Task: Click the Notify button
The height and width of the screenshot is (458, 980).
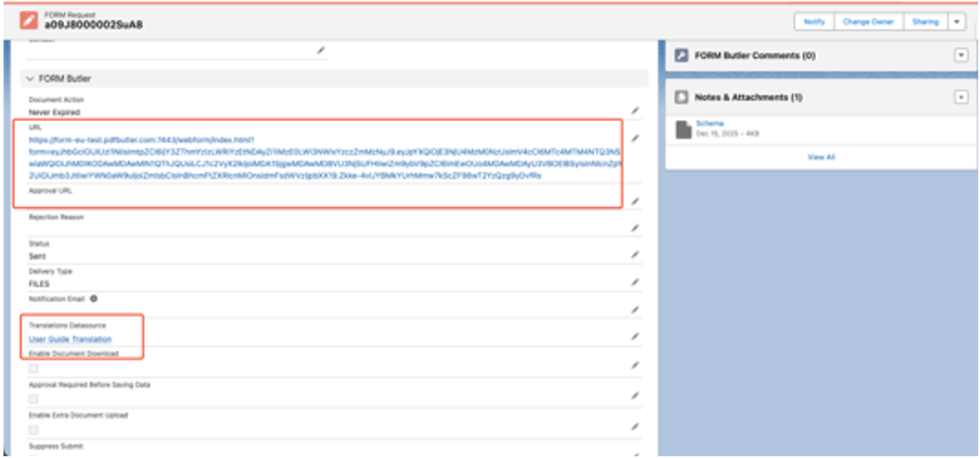Action: [813, 22]
